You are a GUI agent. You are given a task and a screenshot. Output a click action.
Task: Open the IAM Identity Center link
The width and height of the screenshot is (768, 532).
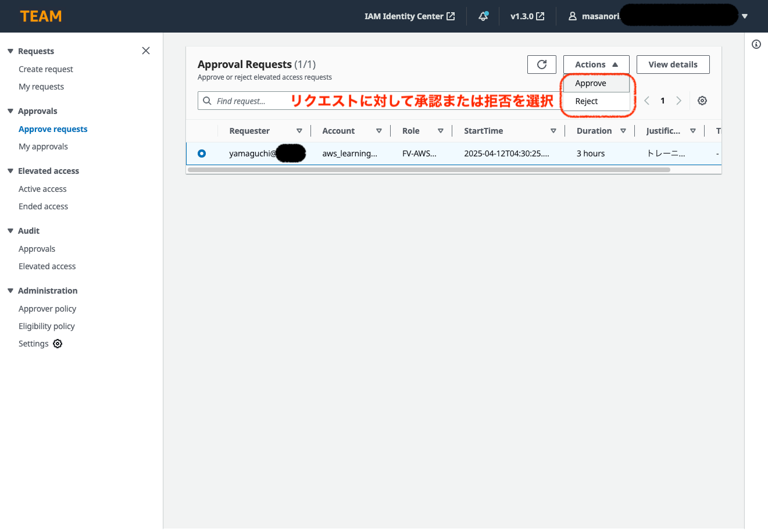coord(409,16)
